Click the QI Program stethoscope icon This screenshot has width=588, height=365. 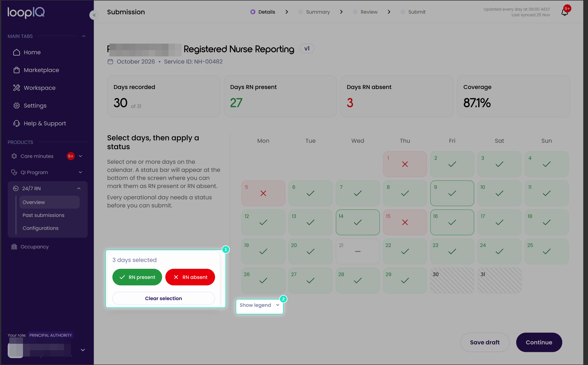coord(14,172)
